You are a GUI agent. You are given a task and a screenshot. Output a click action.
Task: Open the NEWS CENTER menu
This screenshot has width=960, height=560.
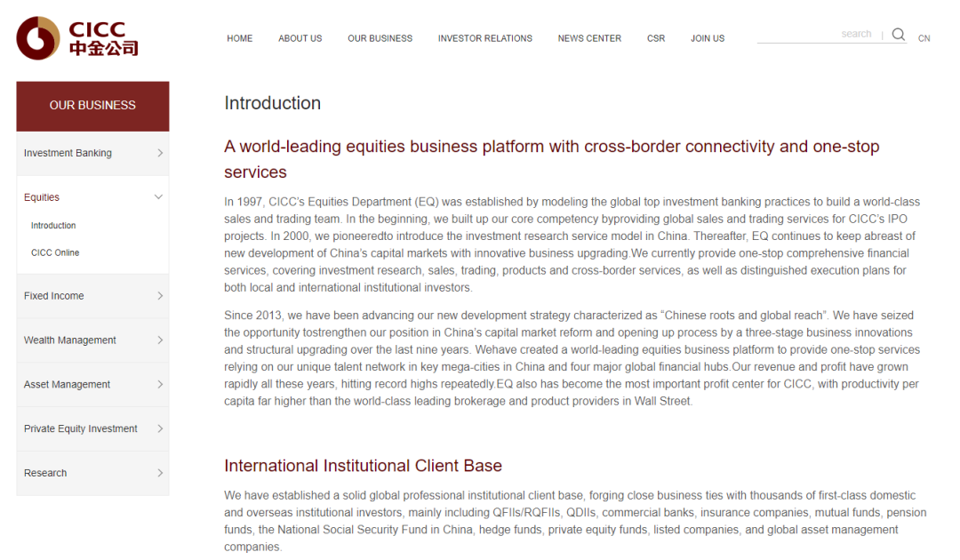[x=589, y=38]
